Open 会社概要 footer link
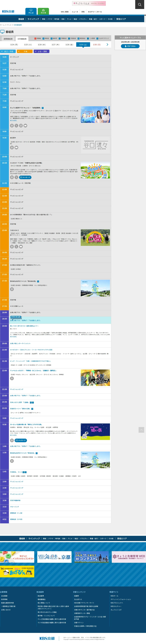This screenshot has height=644, width=146. tap(4, 596)
